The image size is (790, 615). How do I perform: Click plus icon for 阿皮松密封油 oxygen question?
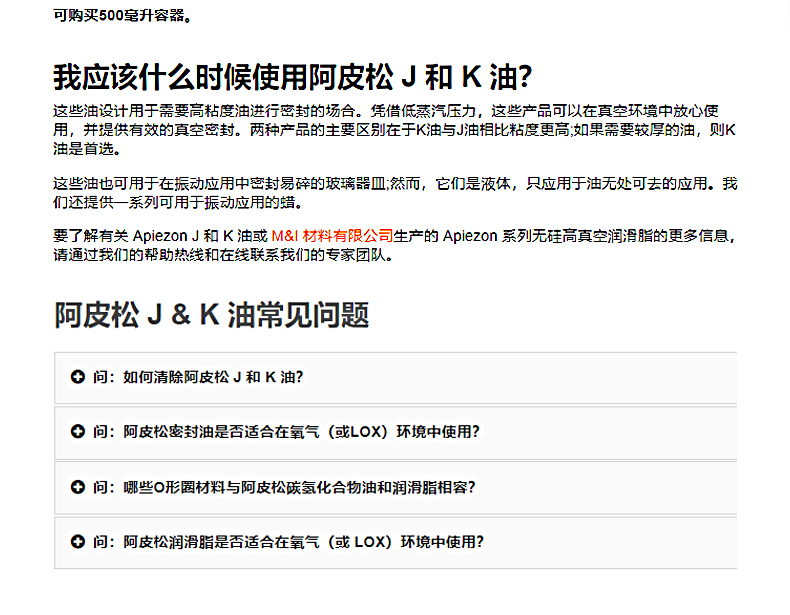click(78, 432)
